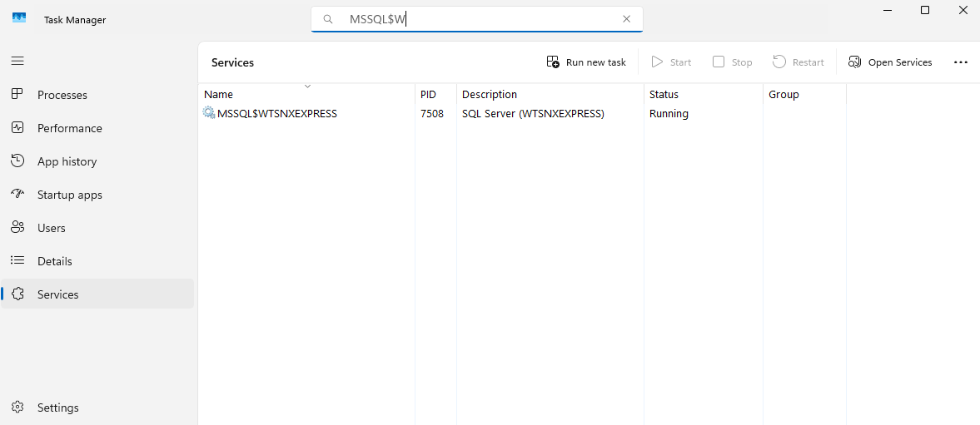This screenshot has height=425, width=980.
Task: Sort services by Name column
Action: (219, 95)
